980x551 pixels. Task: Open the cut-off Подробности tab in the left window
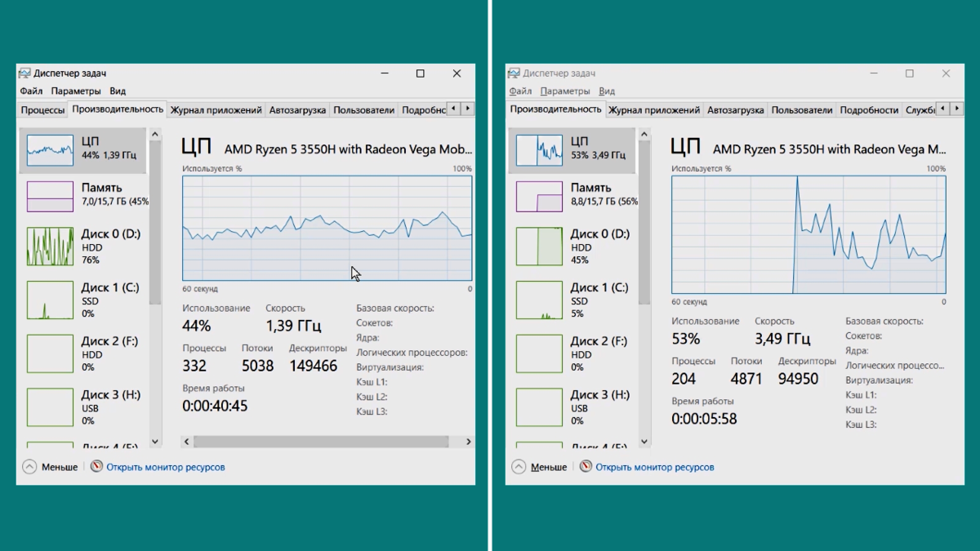pos(423,110)
